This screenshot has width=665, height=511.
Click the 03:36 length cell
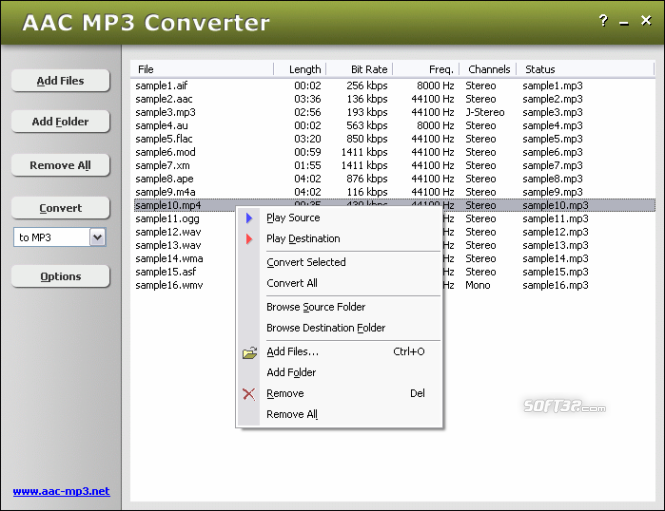click(x=307, y=99)
